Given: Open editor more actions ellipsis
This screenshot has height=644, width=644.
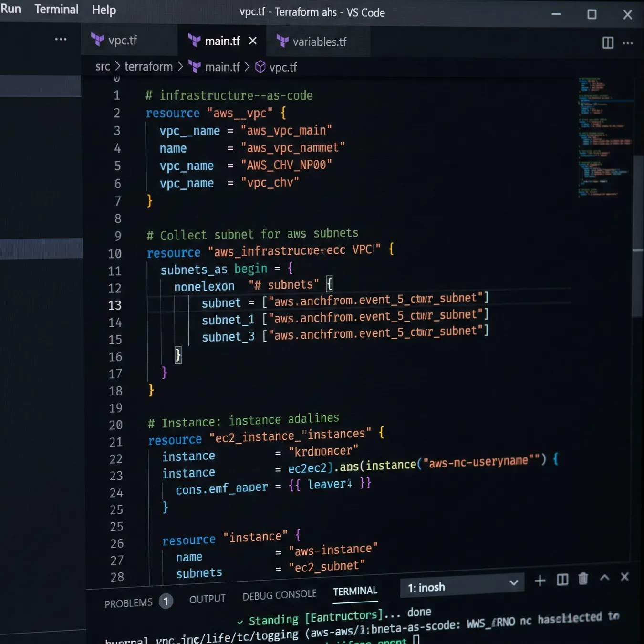Looking at the screenshot, I should click(628, 43).
